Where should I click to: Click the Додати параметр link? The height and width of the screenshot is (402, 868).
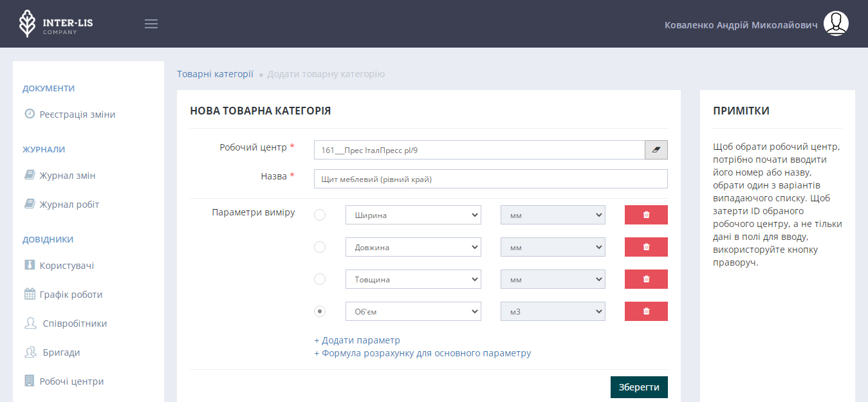[357, 340]
